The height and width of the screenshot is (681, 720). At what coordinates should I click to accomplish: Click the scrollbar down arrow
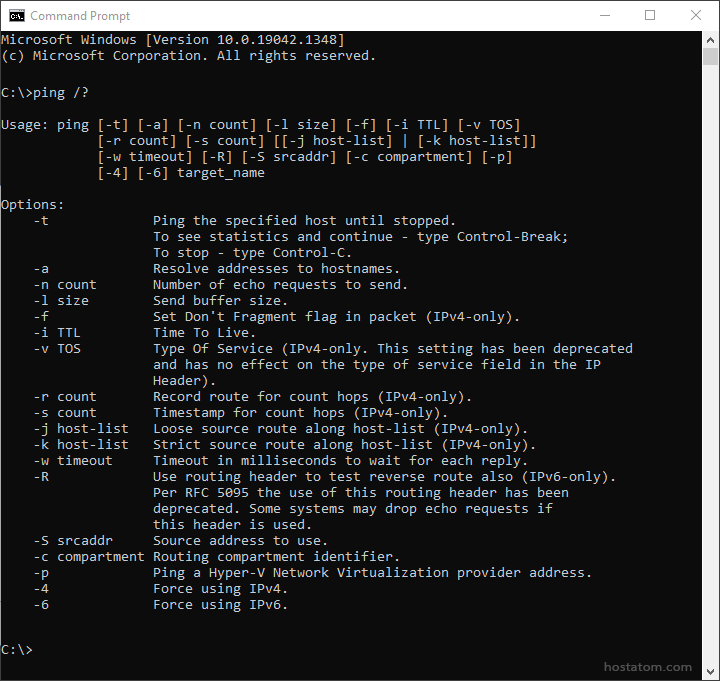[711, 672]
